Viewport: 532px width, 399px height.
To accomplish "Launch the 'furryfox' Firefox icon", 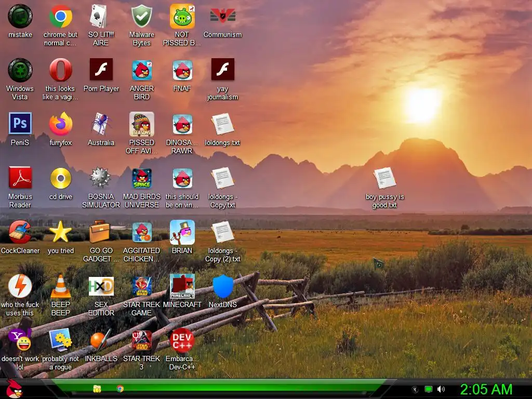I will click(60, 124).
